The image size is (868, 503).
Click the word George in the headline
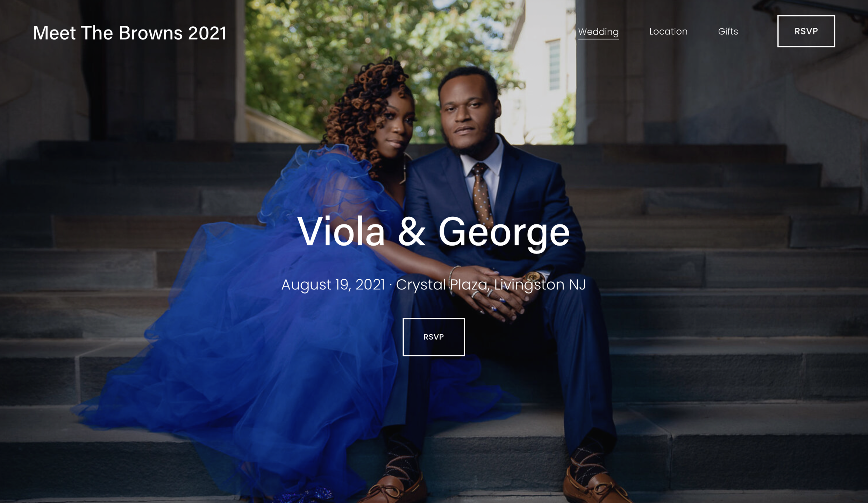click(x=504, y=233)
